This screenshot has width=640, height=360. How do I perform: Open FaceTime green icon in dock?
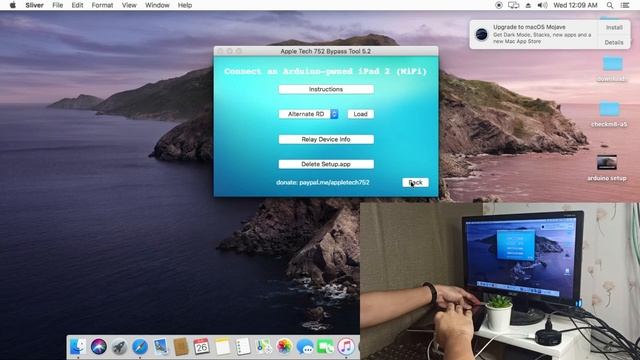[326, 347]
